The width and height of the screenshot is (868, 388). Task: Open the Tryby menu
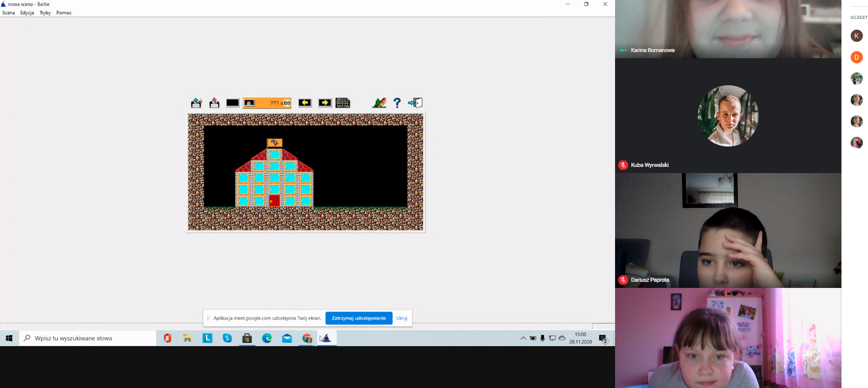[x=45, y=13]
